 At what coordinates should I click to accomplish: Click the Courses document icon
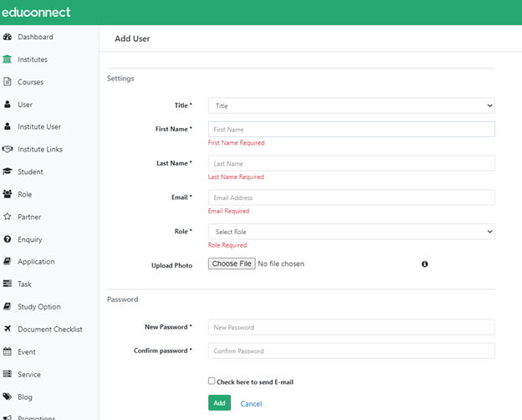pyautogui.click(x=8, y=82)
